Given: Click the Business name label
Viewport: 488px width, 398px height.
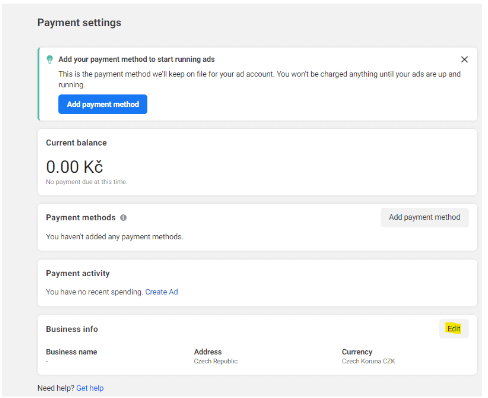Looking at the screenshot, I should (72, 352).
